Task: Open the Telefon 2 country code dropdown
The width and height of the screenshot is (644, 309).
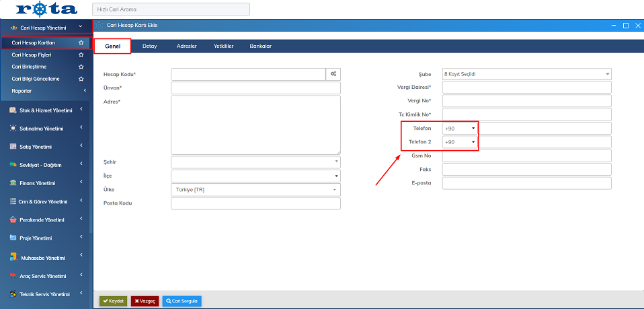Action: (460, 142)
